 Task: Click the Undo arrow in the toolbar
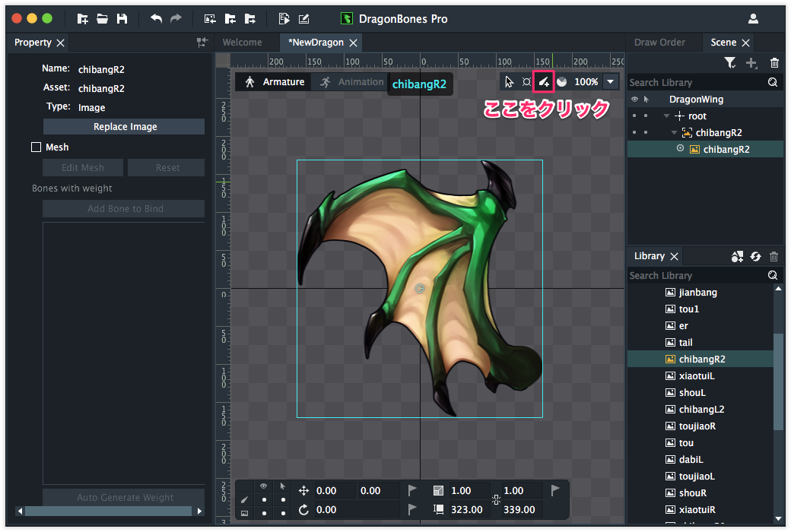point(156,19)
